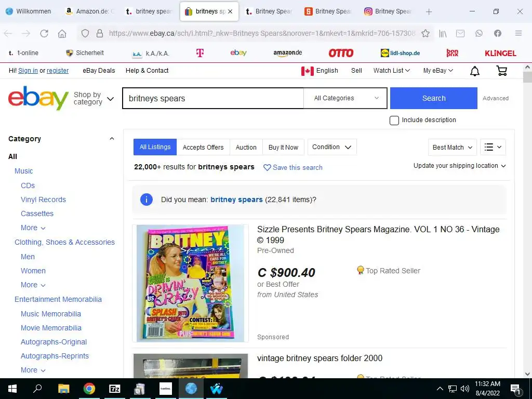532x399 pixels.
Task: Open the Firefox hamburger menu
Action: [518, 33]
